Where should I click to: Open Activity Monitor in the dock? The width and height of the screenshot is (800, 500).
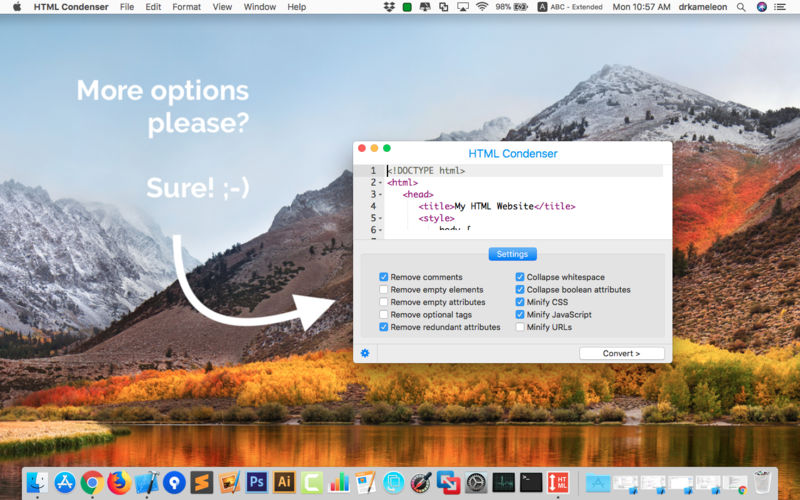point(504,482)
